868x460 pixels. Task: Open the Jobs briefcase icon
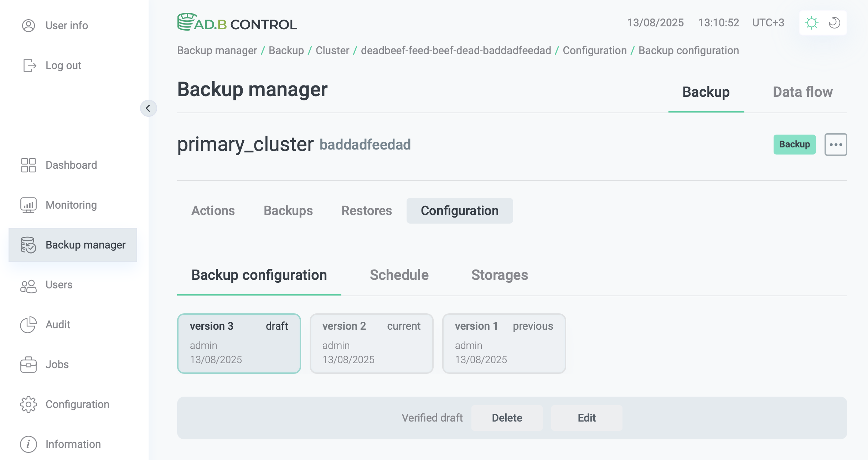tap(29, 365)
